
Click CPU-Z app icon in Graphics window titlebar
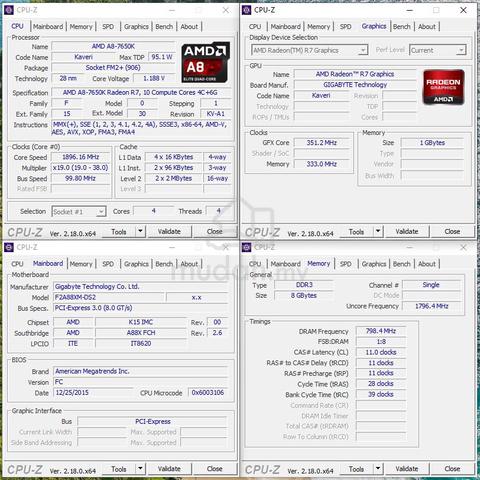click(x=246, y=10)
